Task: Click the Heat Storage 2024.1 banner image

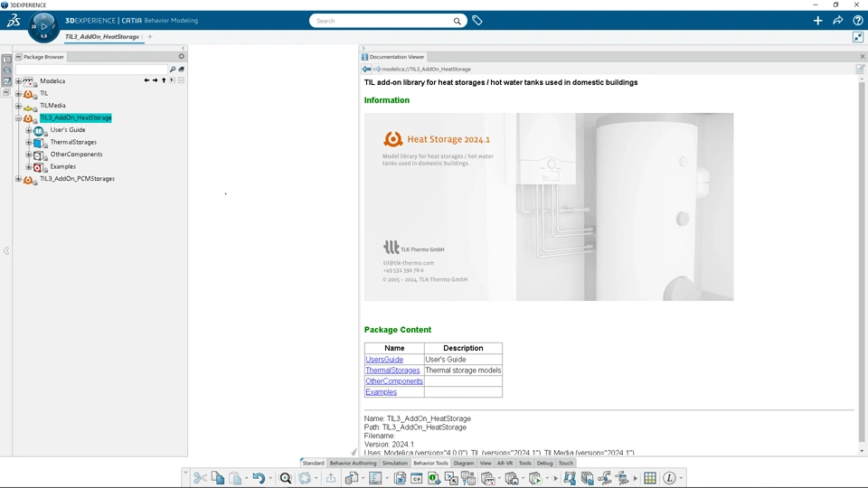Action: [x=549, y=207]
